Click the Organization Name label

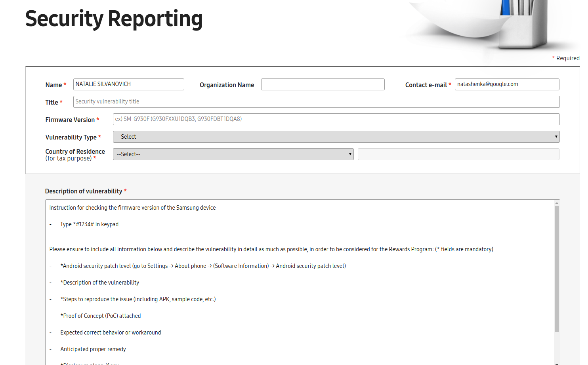tap(227, 85)
